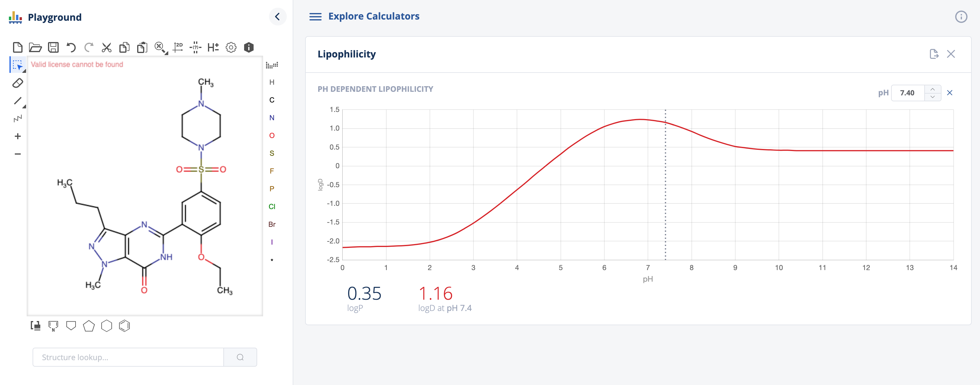Expand the rectangle selection tool options

point(24,71)
